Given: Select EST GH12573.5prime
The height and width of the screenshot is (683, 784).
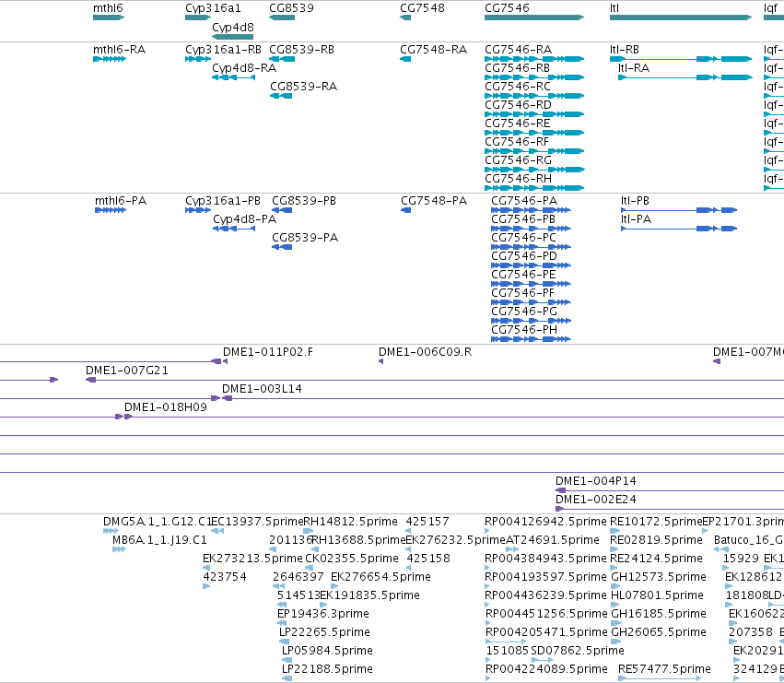Looking at the screenshot, I should (616, 586).
